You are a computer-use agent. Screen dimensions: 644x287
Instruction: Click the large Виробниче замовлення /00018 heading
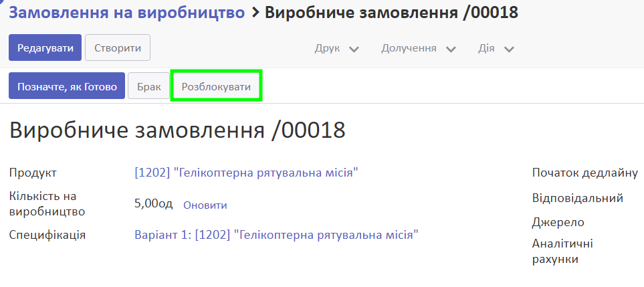pos(177,130)
